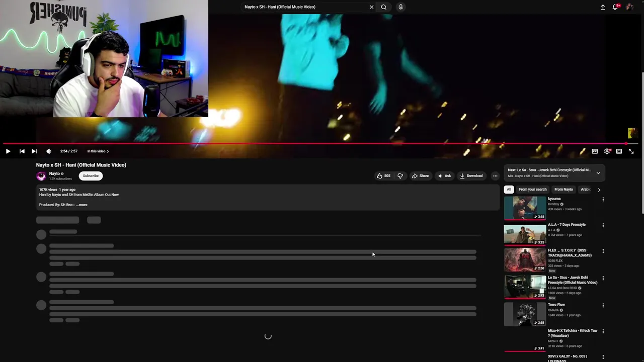Viewport: 644px width, 362px height.
Task: Click 'XIIVI x GAL3Y - No. 003' title
Action: pyautogui.click(x=568, y=358)
